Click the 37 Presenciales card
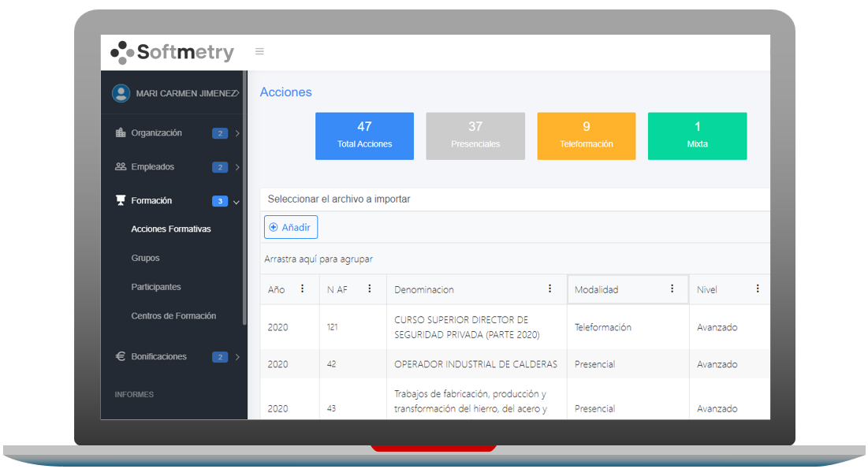Screen dimensions: 868x469 pos(475,136)
